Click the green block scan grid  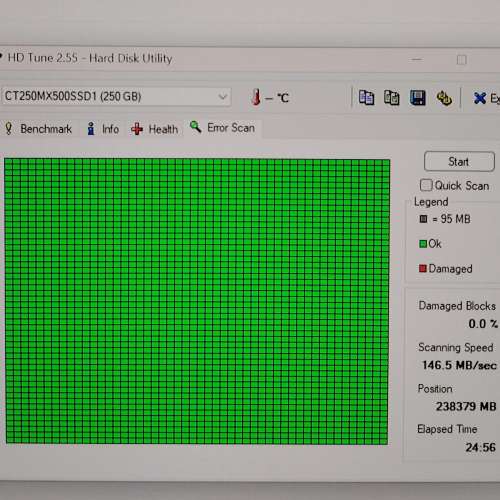coord(197,301)
